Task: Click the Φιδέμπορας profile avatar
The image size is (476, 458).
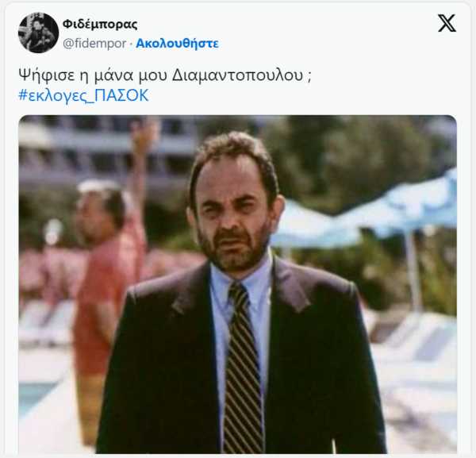Action: [x=38, y=33]
